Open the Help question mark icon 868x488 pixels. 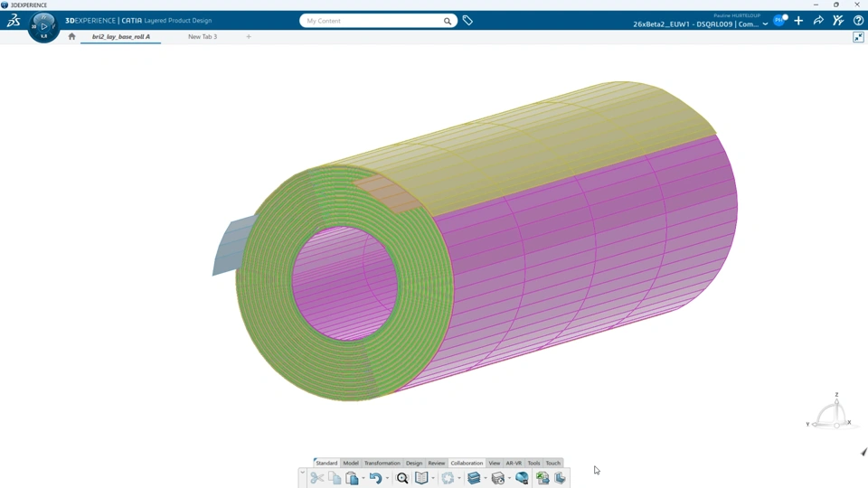click(858, 21)
